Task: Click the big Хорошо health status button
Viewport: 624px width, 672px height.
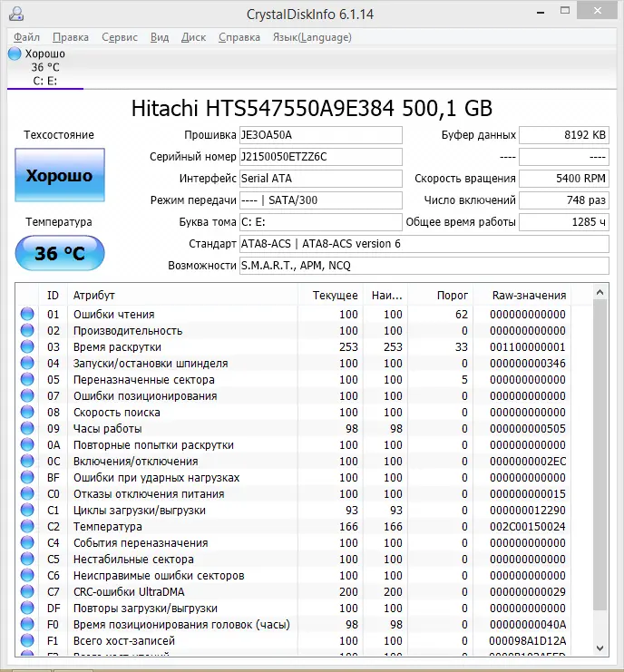Action: click(x=60, y=175)
